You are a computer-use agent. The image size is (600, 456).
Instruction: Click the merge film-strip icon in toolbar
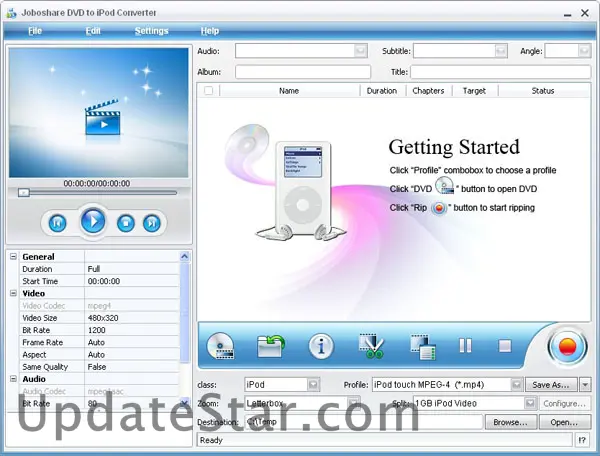[x=423, y=347]
